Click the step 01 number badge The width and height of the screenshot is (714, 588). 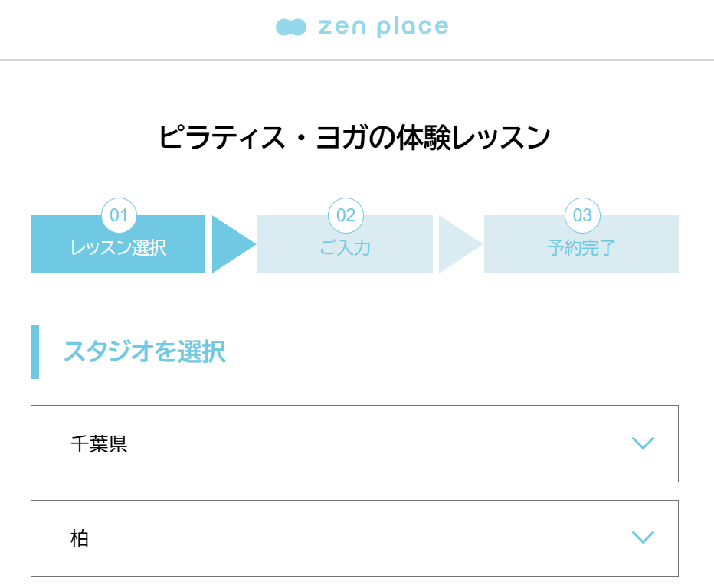[x=119, y=215]
